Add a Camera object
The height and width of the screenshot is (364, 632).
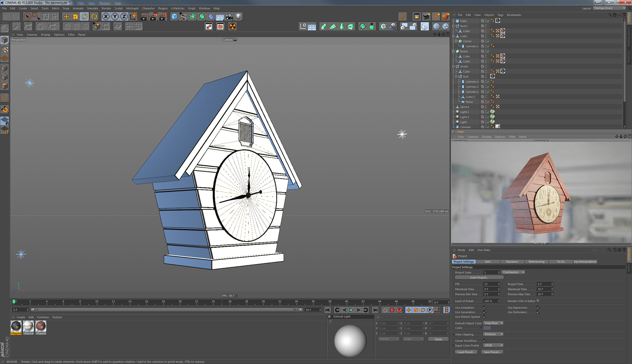pos(229,16)
